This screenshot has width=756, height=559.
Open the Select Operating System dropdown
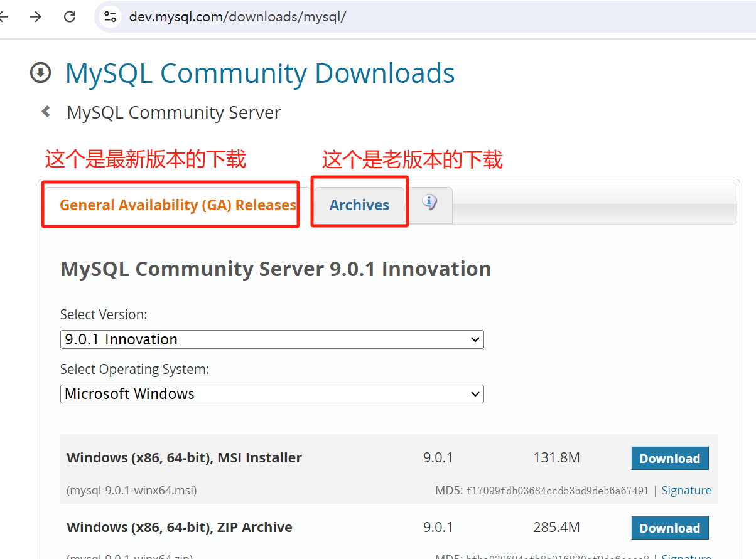pyautogui.click(x=272, y=394)
